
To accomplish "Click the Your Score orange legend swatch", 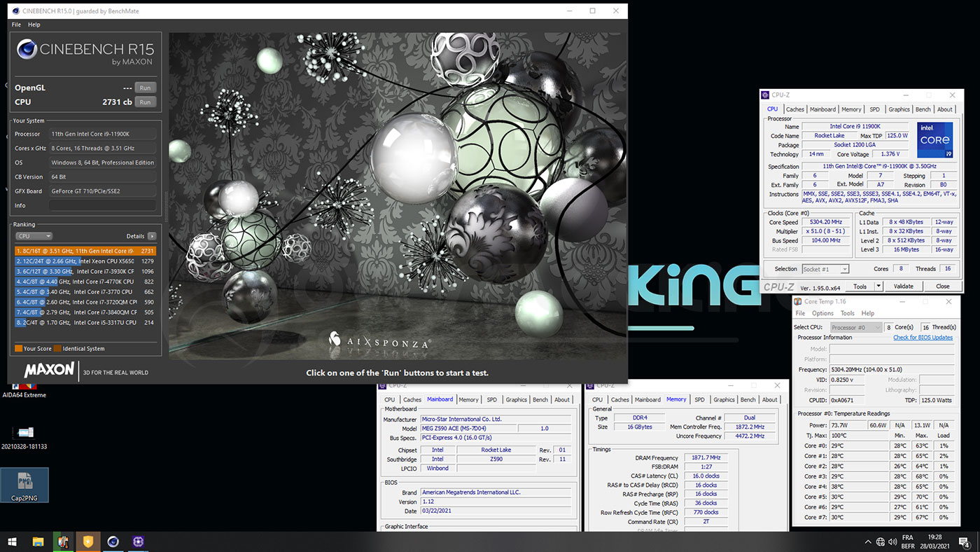I will (x=18, y=348).
